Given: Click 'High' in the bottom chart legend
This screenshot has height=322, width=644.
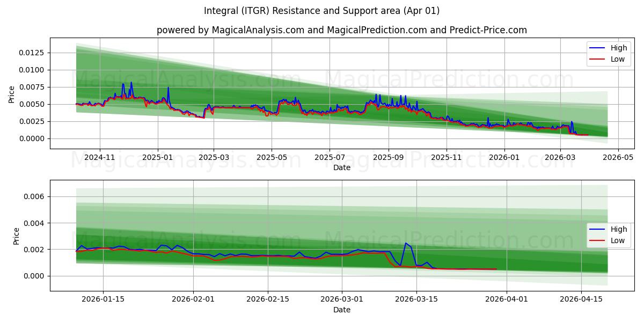Looking at the screenshot, I should coord(619,229).
